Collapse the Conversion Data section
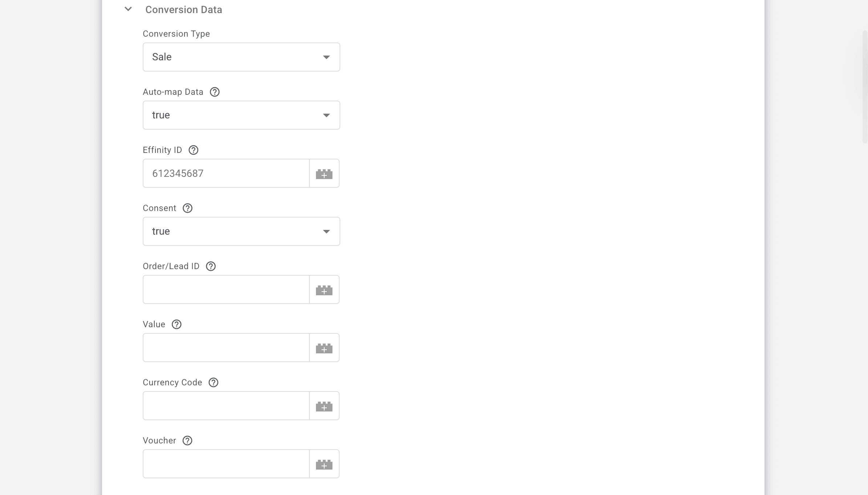 click(x=128, y=9)
